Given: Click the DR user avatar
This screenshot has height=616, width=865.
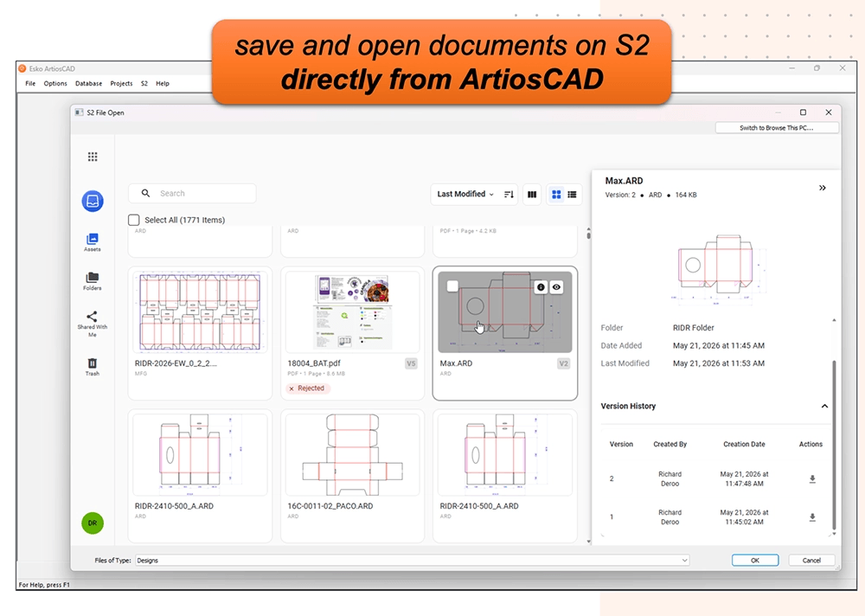Looking at the screenshot, I should 93,523.
